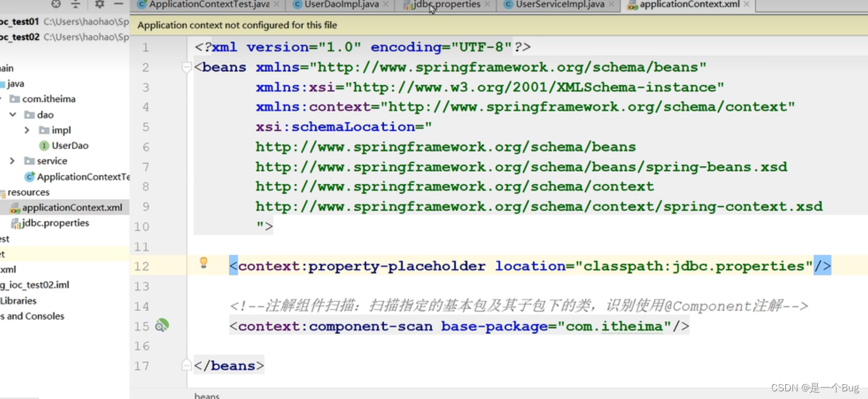The image size is (868, 399).
Task: Click the applicationContext.xml file icon in tree
Action: 15,208
